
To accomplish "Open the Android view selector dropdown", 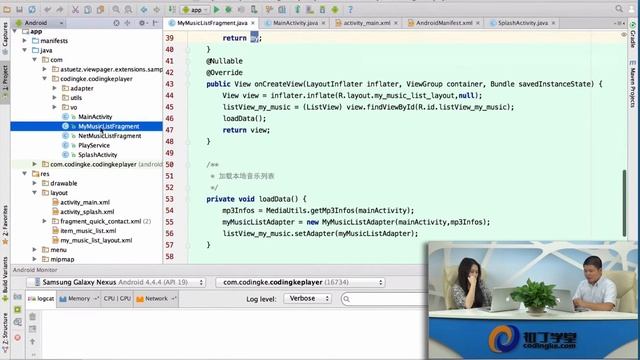I will [39, 23].
